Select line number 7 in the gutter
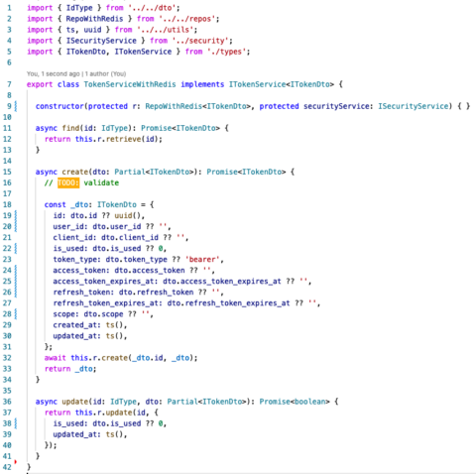The width and height of the screenshot is (476, 474). (x=9, y=84)
